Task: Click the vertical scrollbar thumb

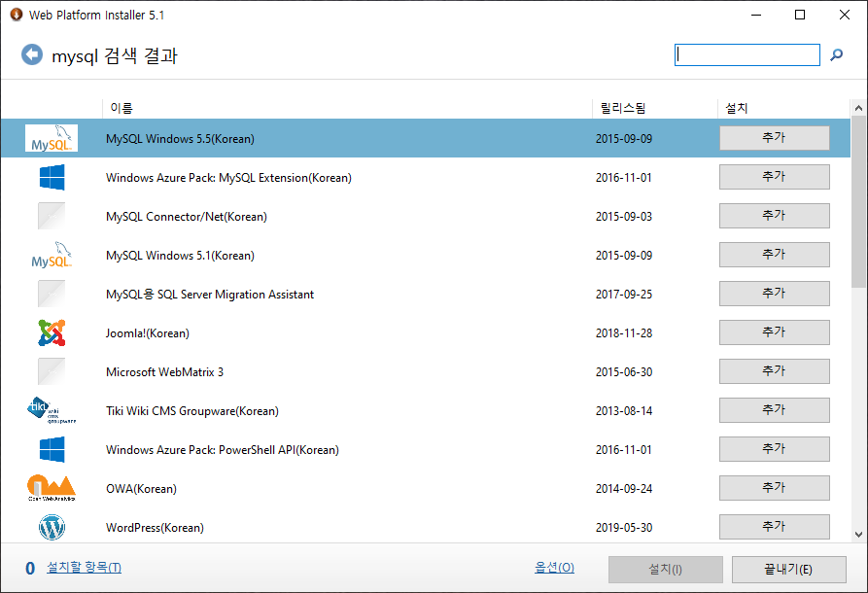Action: (x=858, y=202)
